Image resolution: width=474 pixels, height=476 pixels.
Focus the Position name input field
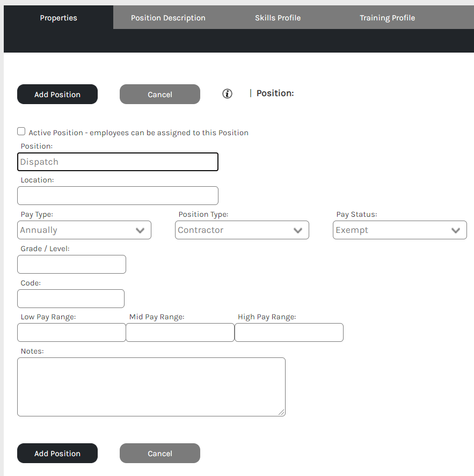tap(118, 162)
